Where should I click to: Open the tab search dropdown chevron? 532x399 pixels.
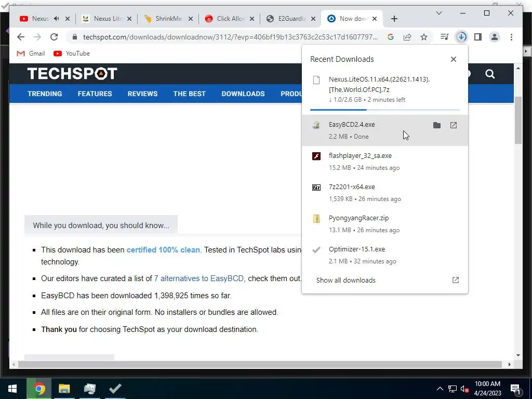[438, 13]
